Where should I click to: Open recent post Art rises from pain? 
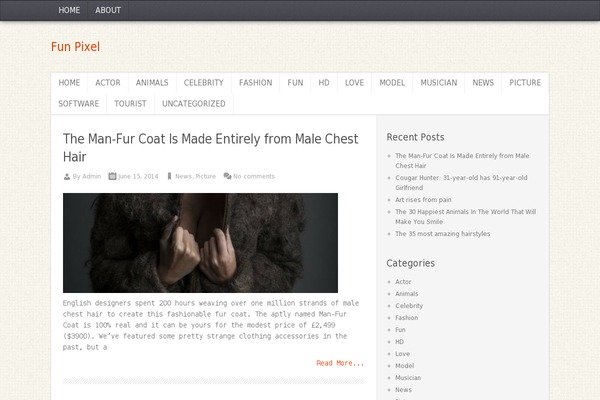(x=423, y=200)
